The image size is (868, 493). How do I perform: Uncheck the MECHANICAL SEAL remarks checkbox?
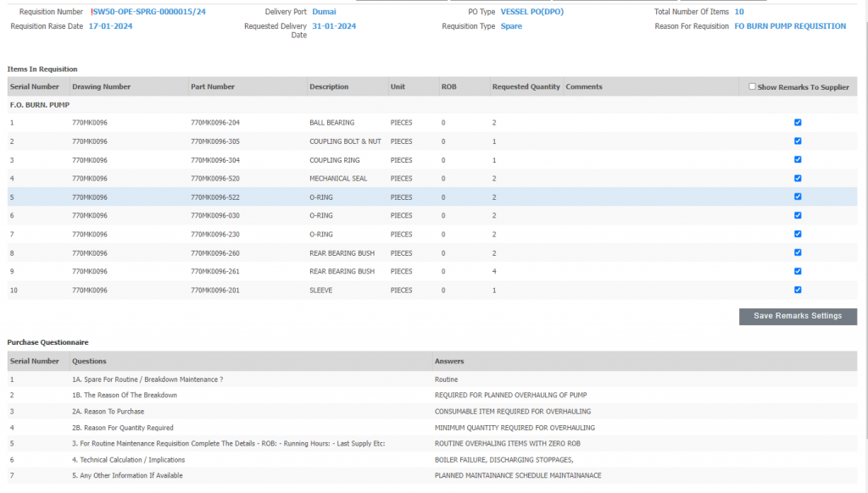point(798,179)
